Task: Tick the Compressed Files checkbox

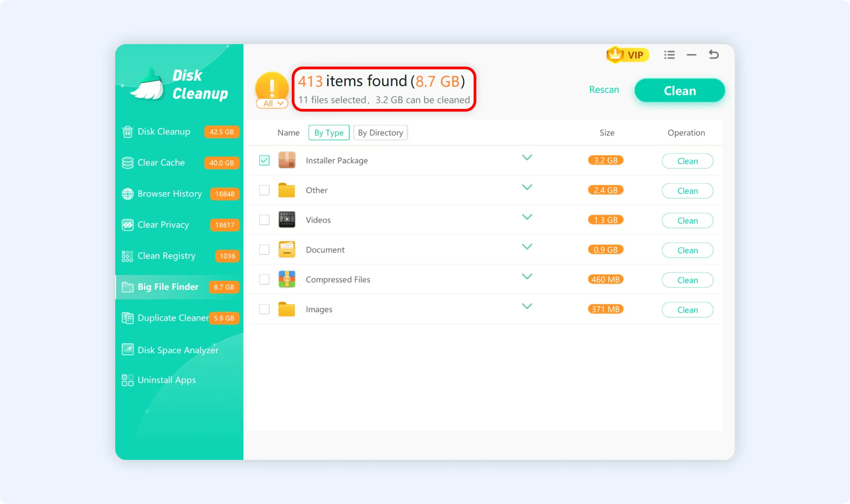Action: pyautogui.click(x=264, y=279)
